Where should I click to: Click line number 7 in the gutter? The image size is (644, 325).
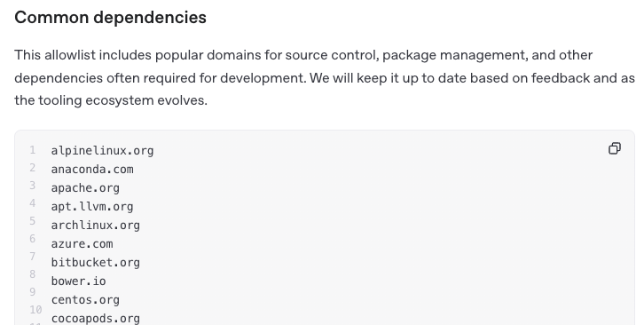tap(33, 257)
